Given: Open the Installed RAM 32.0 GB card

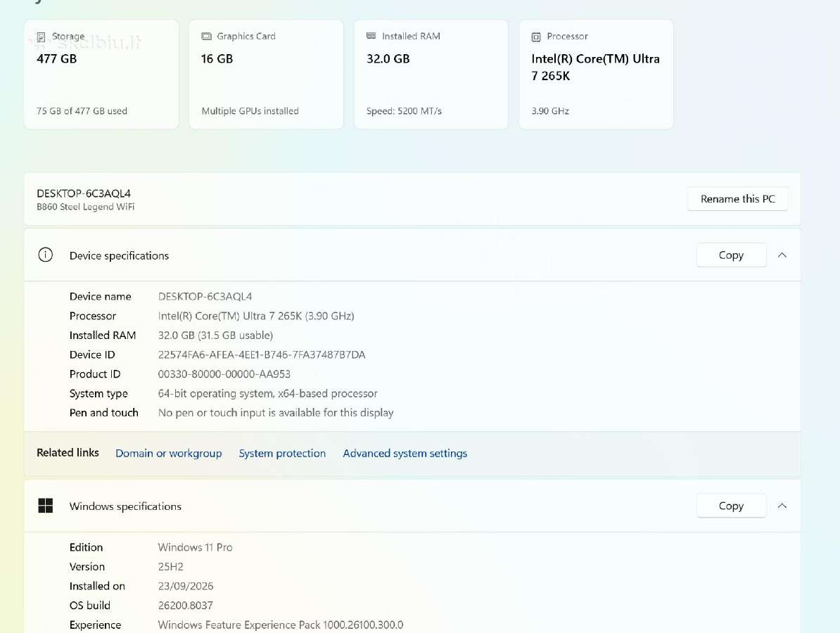Looking at the screenshot, I should point(431,75).
